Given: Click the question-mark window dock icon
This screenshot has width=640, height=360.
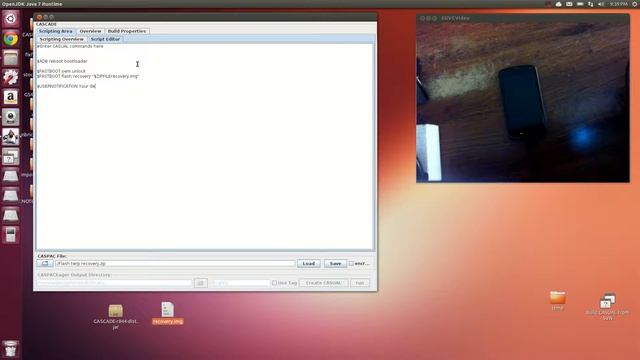Looking at the screenshot, I should point(11,156).
